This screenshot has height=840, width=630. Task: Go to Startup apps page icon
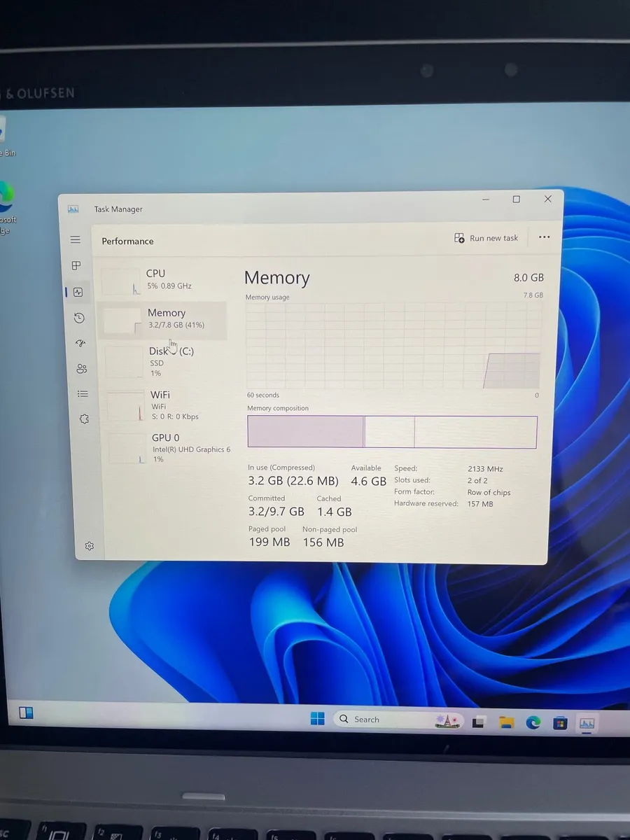click(x=80, y=343)
